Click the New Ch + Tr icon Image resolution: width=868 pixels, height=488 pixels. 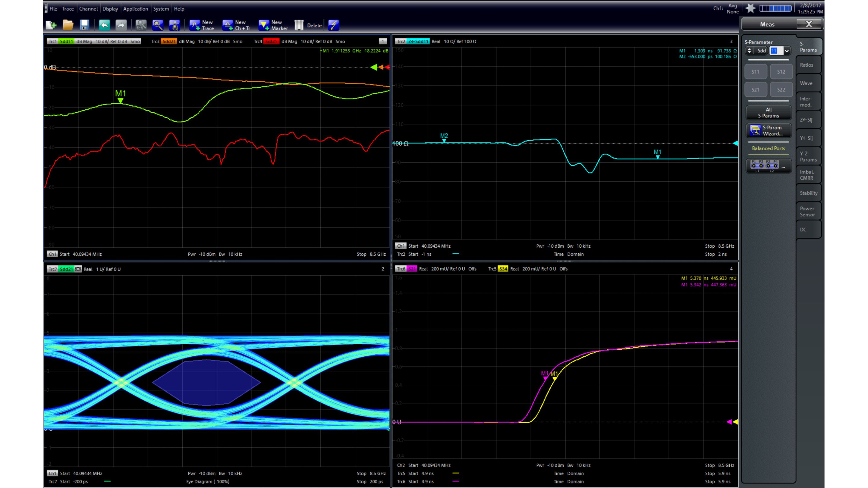pos(228,25)
